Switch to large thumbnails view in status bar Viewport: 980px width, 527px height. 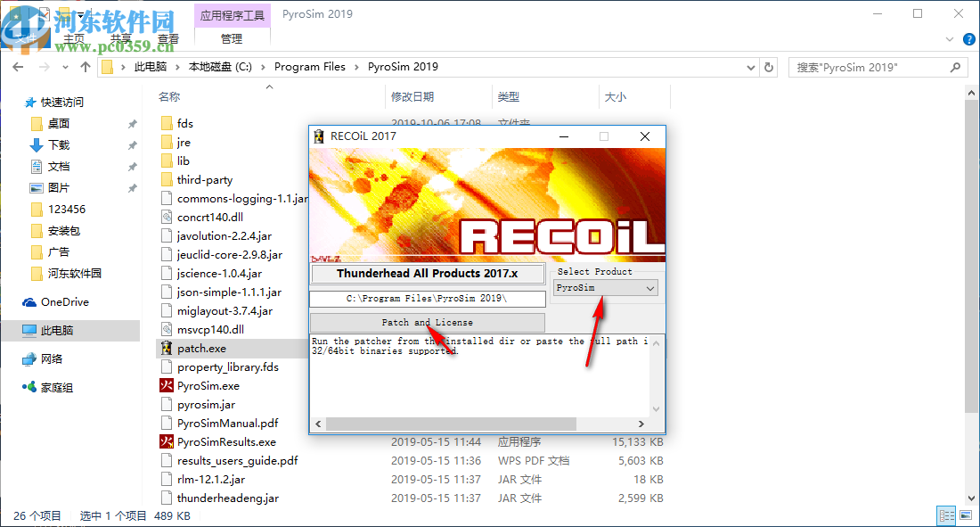tap(966, 515)
